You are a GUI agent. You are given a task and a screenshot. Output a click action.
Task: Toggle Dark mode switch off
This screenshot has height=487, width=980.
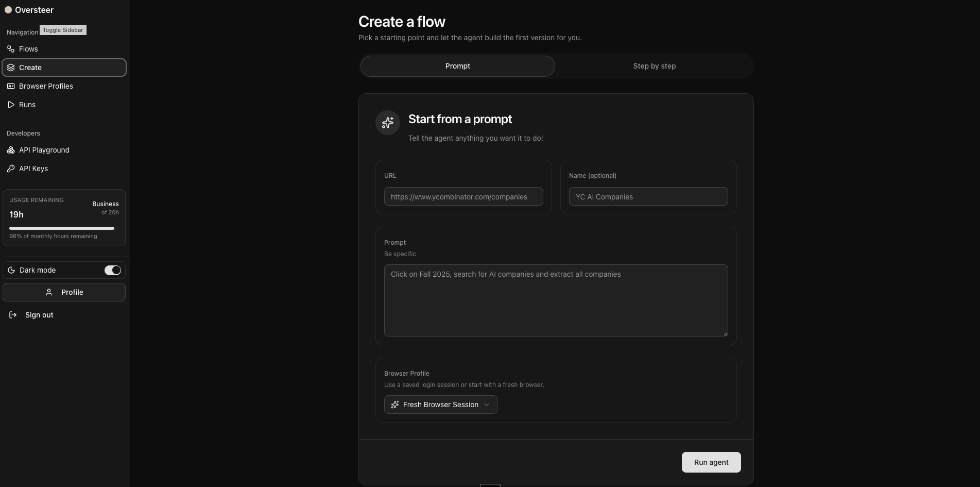pyautogui.click(x=112, y=270)
